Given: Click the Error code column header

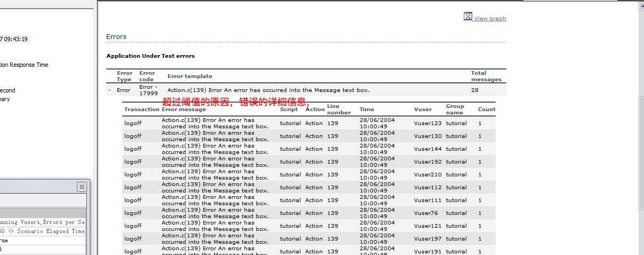Looking at the screenshot, I should (x=147, y=76).
